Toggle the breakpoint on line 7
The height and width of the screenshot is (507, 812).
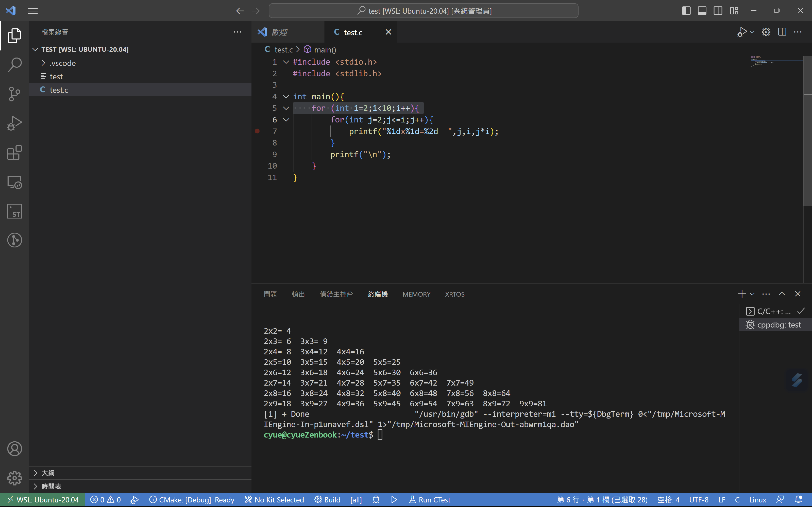click(x=257, y=132)
